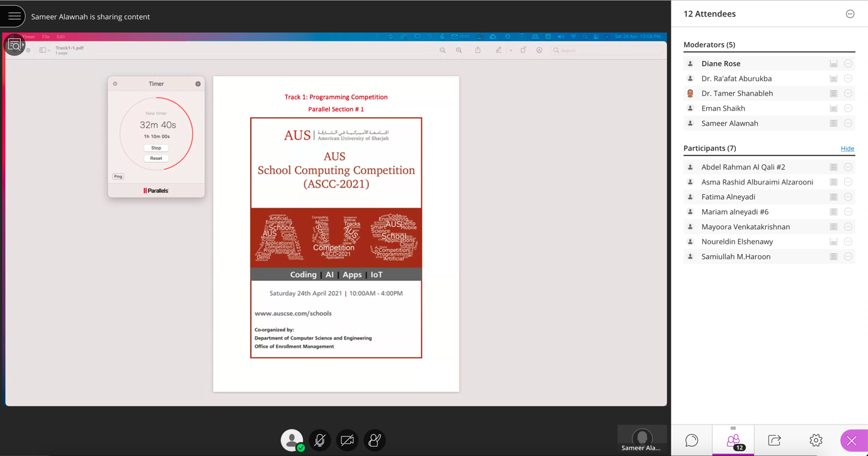Hide the Participants list
The height and width of the screenshot is (456, 868).
[847, 149]
